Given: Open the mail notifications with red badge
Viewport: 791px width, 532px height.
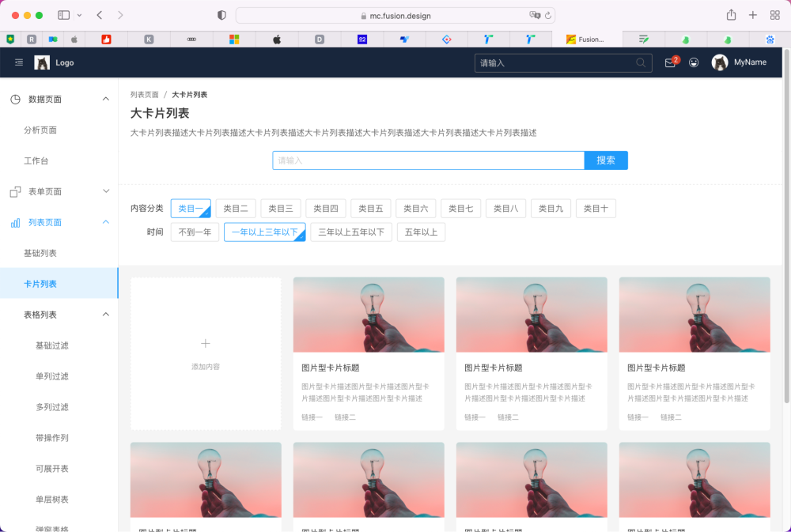Looking at the screenshot, I should pos(669,62).
